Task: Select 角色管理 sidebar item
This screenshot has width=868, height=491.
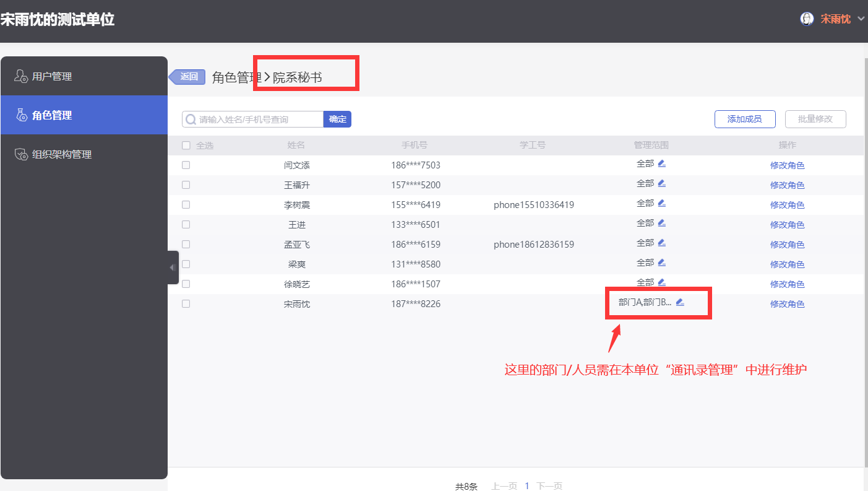Action: tap(84, 115)
